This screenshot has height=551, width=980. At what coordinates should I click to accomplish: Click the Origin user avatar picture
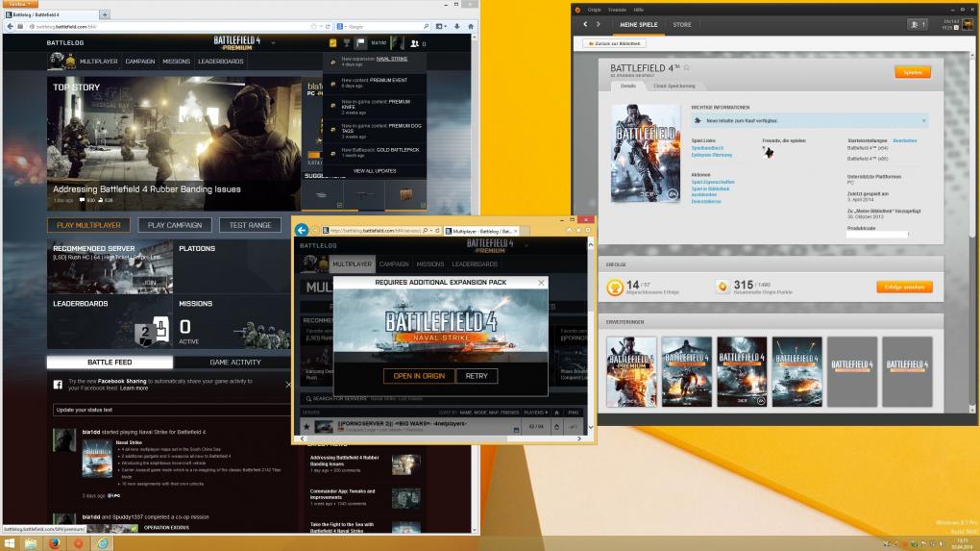point(968,24)
